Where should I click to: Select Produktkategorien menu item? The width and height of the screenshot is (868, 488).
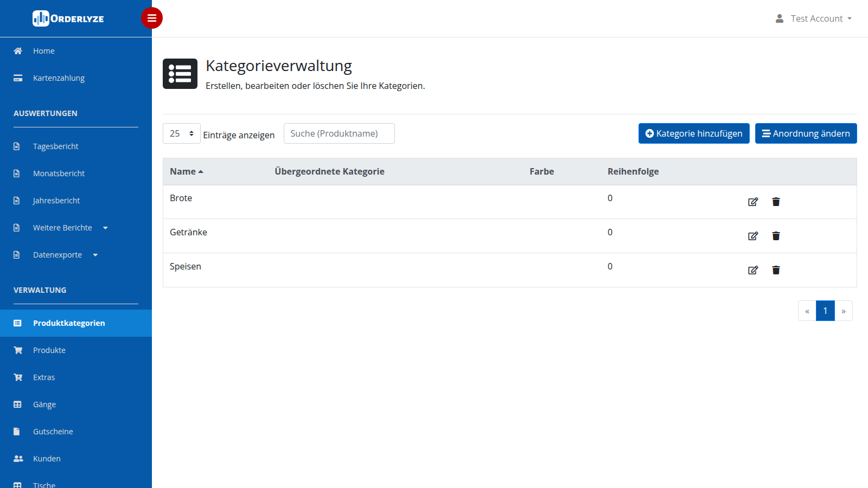click(76, 323)
